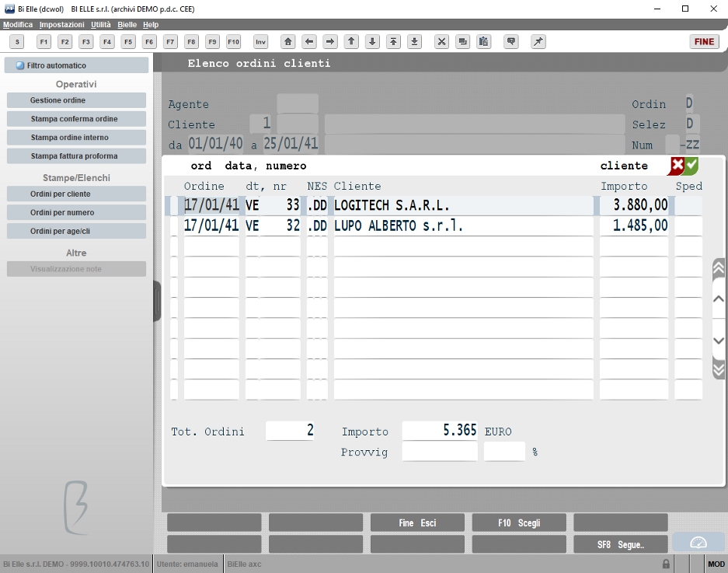The height and width of the screenshot is (573, 728).
Task: Click the SF8 Segue.. button
Action: pos(621,544)
